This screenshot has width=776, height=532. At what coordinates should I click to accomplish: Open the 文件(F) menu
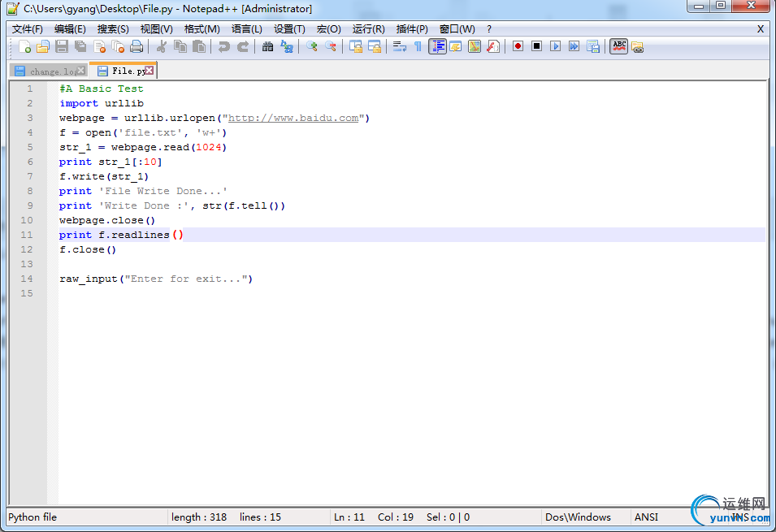point(27,29)
